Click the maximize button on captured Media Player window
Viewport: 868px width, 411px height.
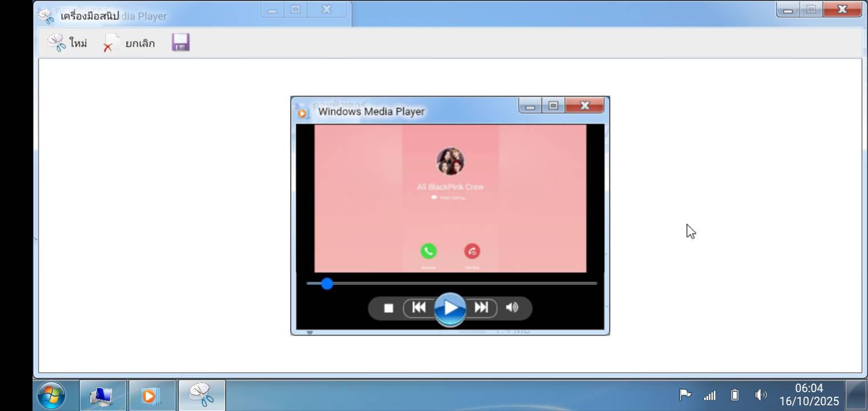click(553, 105)
